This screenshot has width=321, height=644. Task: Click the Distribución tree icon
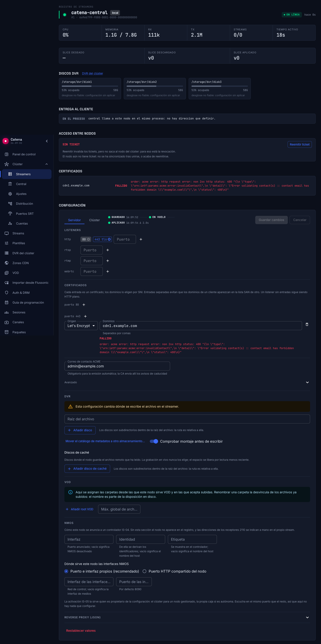point(10,204)
